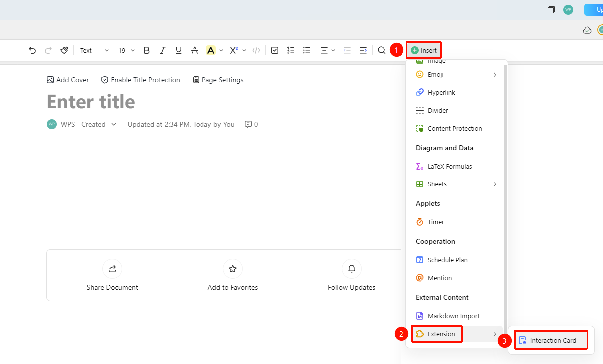Click the cloud sync icon

click(587, 30)
